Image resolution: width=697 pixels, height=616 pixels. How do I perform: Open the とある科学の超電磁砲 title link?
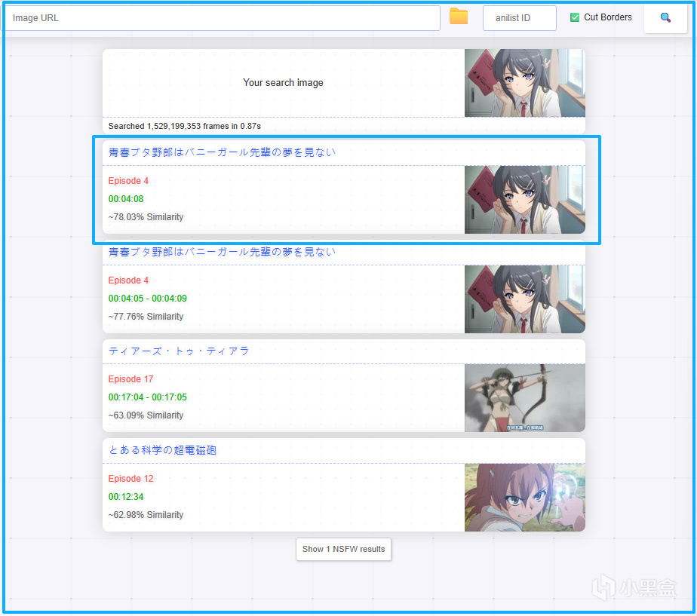click(162, 450)
